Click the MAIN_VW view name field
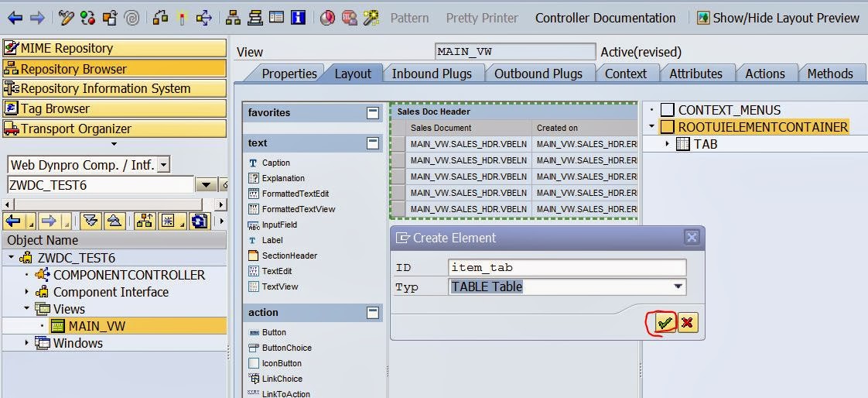Screen dimensions: 868x398 coord(515,52)
